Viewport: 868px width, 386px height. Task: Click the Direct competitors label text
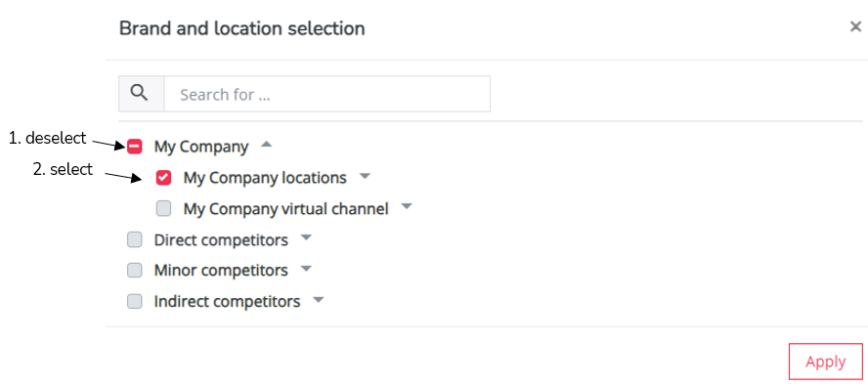coord(221,240)
